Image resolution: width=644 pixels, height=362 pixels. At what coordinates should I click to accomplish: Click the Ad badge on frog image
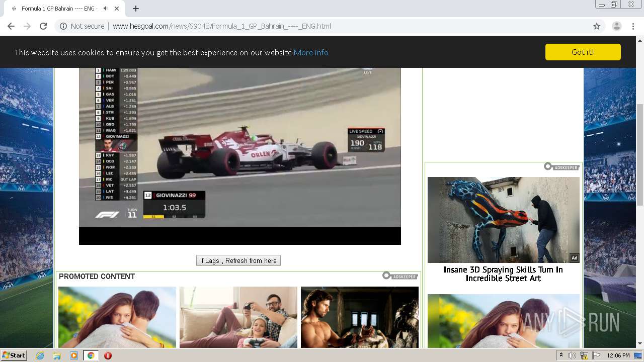574,258
